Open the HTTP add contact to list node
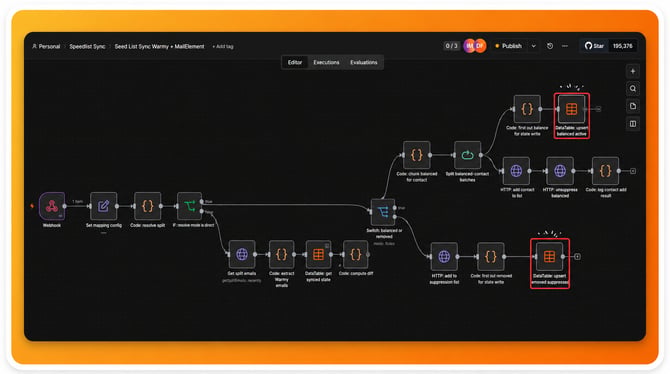The height and width of the screenshot is (374, 670). pos(516,171)
